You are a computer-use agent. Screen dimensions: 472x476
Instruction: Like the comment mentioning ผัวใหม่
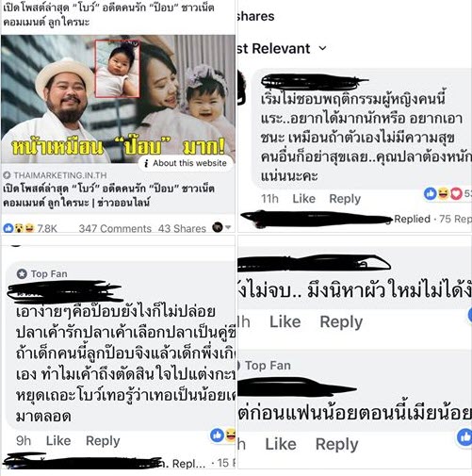285,321
